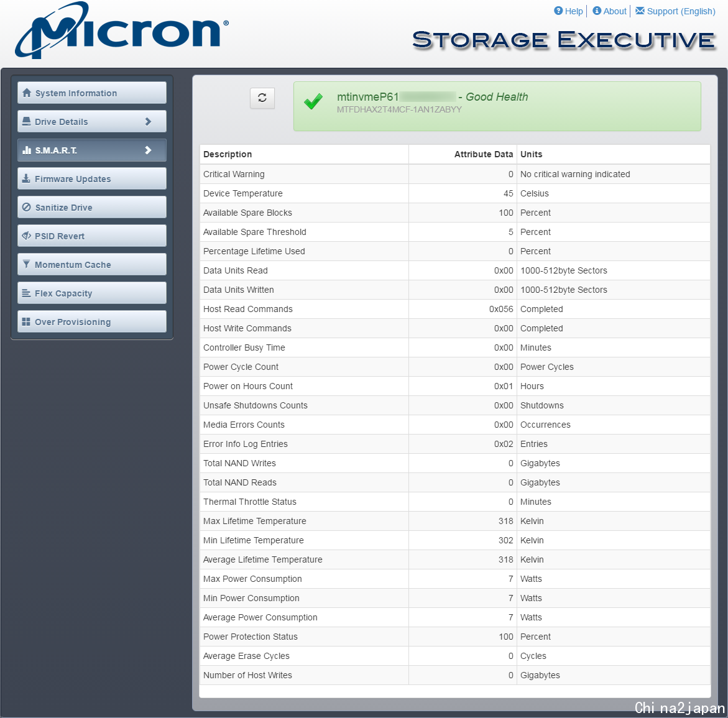The width and height of the screenshot is (728, 718).
Task: Click the green Good Health checkmark icon
Action: pyautogui.click(x=313, y=101)
